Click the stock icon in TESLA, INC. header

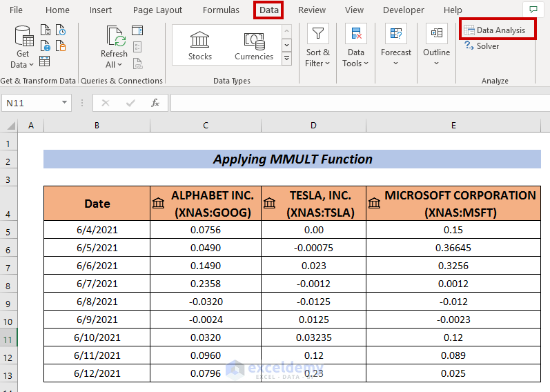[x=269, y=203]
